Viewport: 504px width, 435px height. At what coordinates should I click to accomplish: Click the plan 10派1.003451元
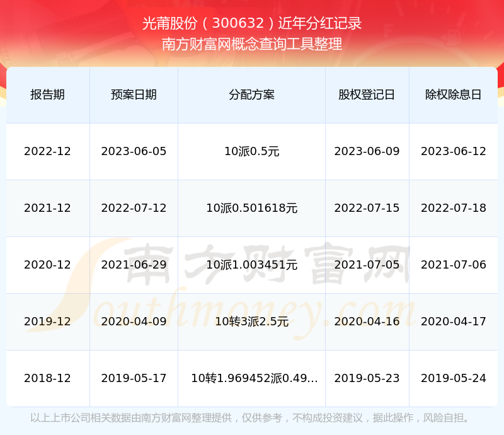251,265
